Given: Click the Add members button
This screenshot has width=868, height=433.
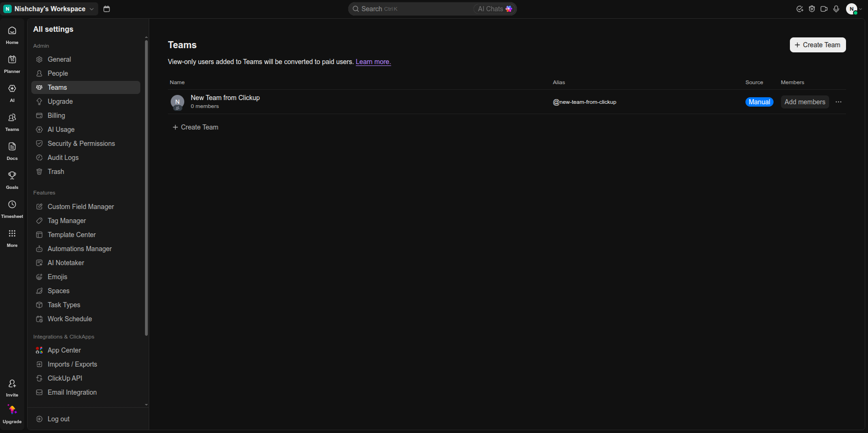Looking at the screenshot, I should tap(805, 102).
